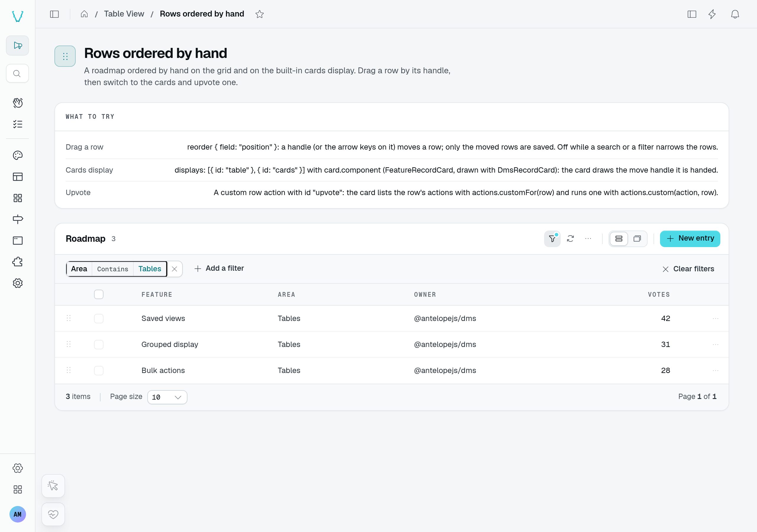
Task: Open the table layout sidebar item
Action: pyautogui.click(x=17, y=177)
